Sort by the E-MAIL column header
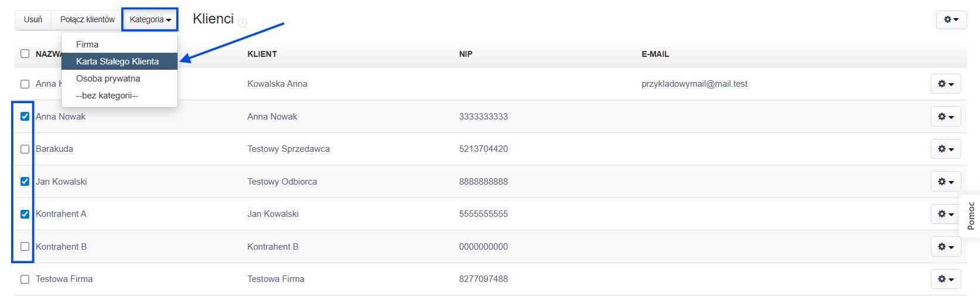Screen dimensions: 980x296 tap(655, 54)
